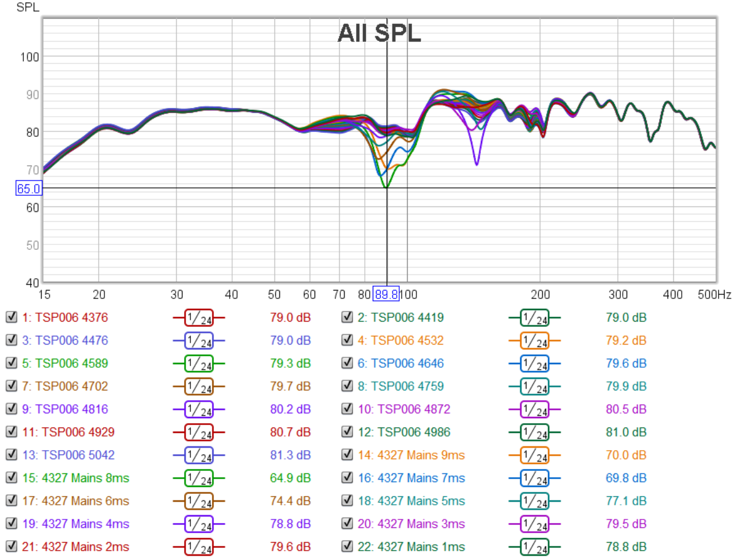Click the 65.0 SPL cursor value box
The height and width of the screenshot is (560, 737).
28,189
